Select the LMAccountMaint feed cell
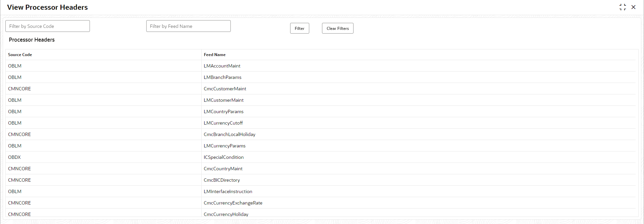The height and width of the screenshot is (224, 644). coord(418,66)
